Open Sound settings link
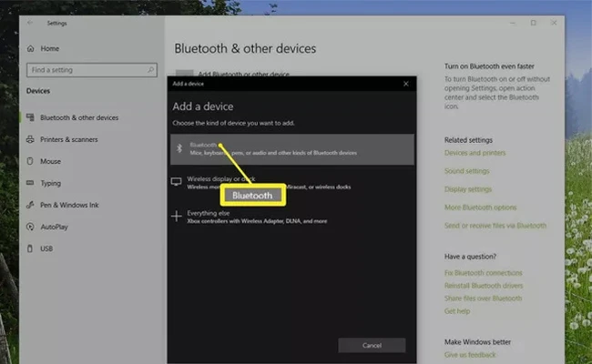The height and width of the screenshot is (364, 592). (467, 171)
